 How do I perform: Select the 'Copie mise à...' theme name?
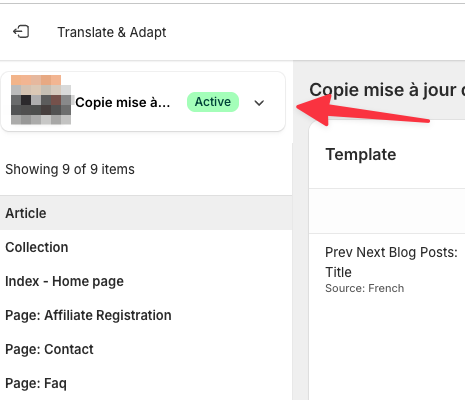point(122,102)
